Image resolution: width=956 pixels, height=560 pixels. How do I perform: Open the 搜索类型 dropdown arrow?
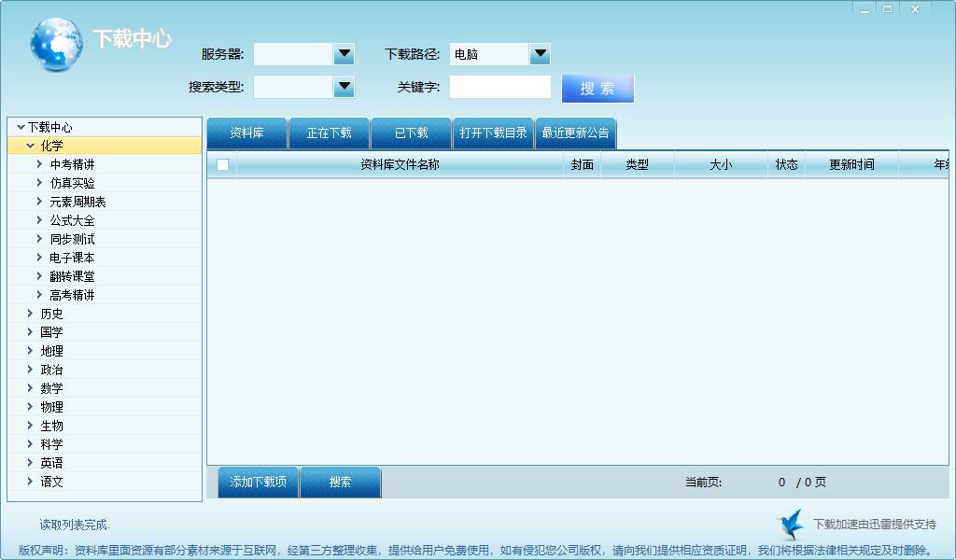coord(344,87)
